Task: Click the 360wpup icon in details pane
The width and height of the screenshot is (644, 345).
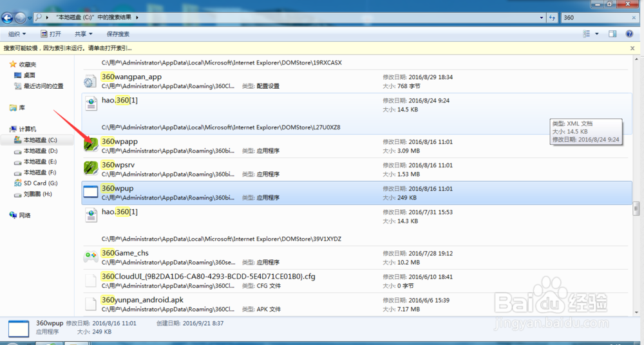Action: pos(19,329)
